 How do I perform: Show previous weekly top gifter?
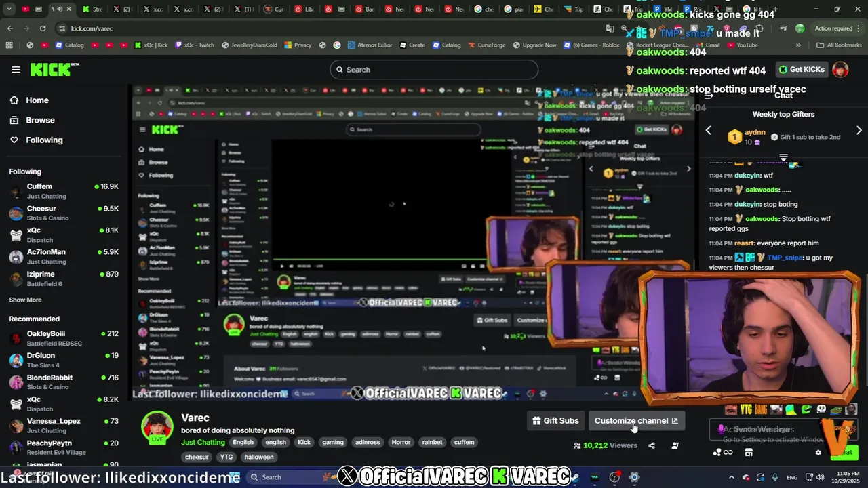pos(709,130)
